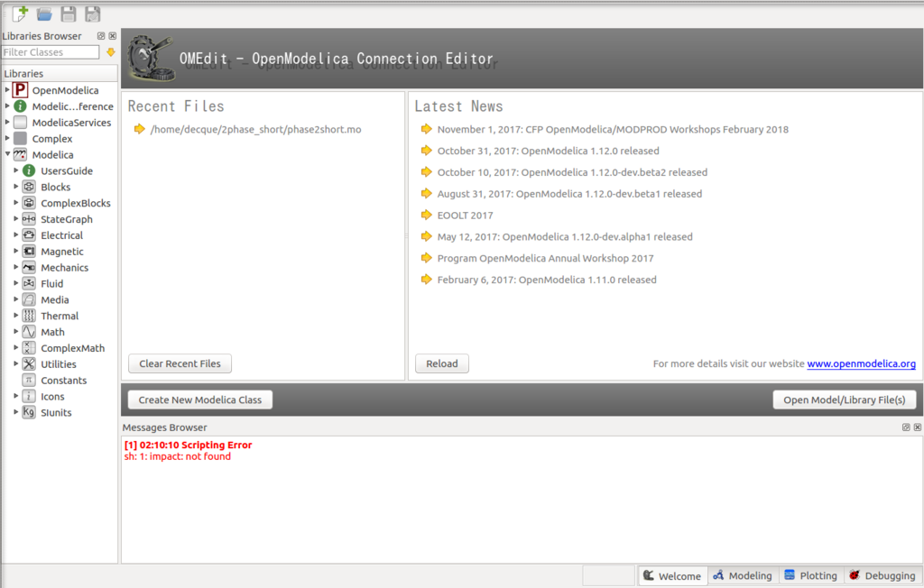Viewport: 924px width, 588px height.
Task: Click the Utilities package icon
Action: 29,364
